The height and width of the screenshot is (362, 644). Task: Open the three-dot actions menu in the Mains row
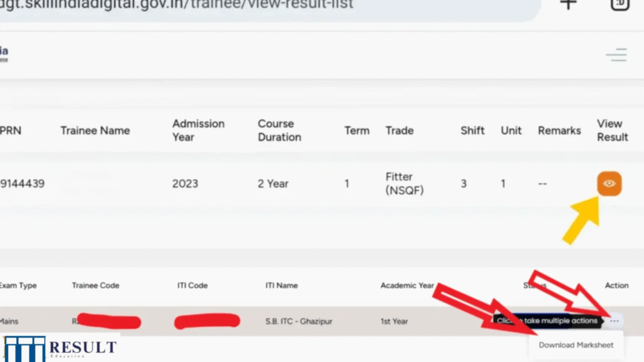click(x=614, y=321)
